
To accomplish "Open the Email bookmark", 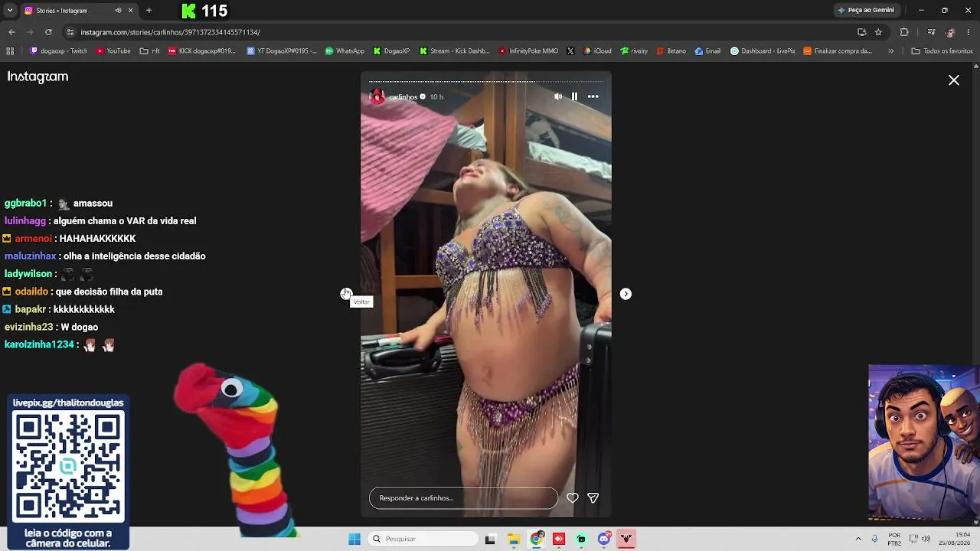I will pyautogui.click(x=707, y=51).
